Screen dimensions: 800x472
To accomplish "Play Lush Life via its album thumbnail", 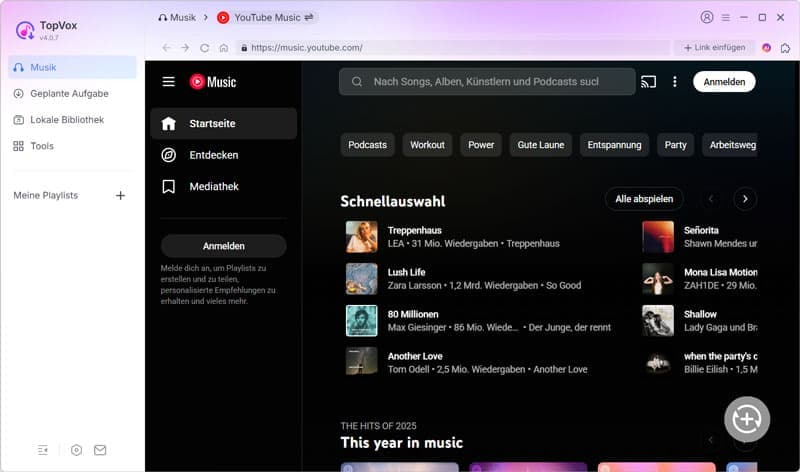I will pos(362,279).
